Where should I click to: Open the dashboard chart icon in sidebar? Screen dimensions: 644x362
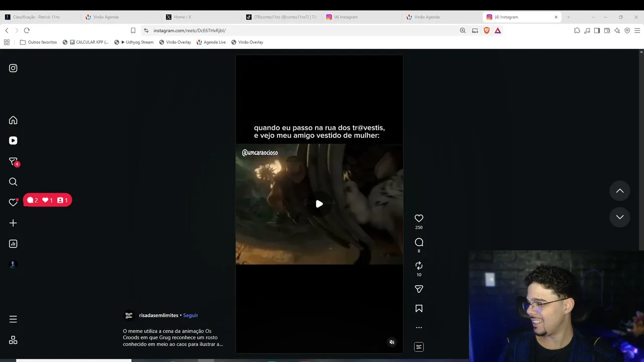[x=13, y=244]
